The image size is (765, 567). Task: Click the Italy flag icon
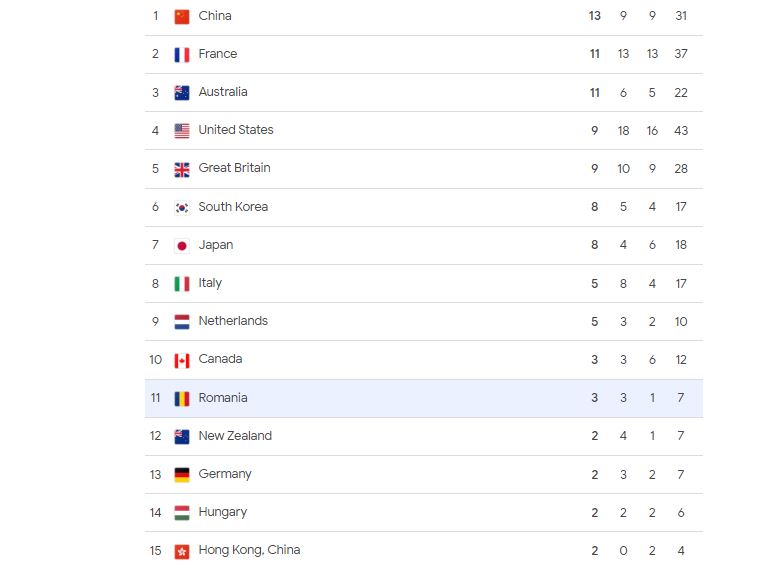182,283
